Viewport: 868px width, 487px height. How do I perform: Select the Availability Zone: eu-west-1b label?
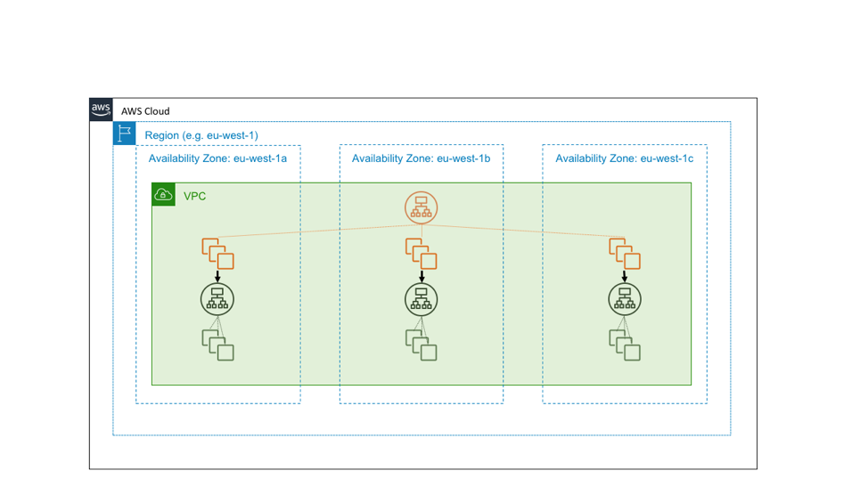point(421,158)
